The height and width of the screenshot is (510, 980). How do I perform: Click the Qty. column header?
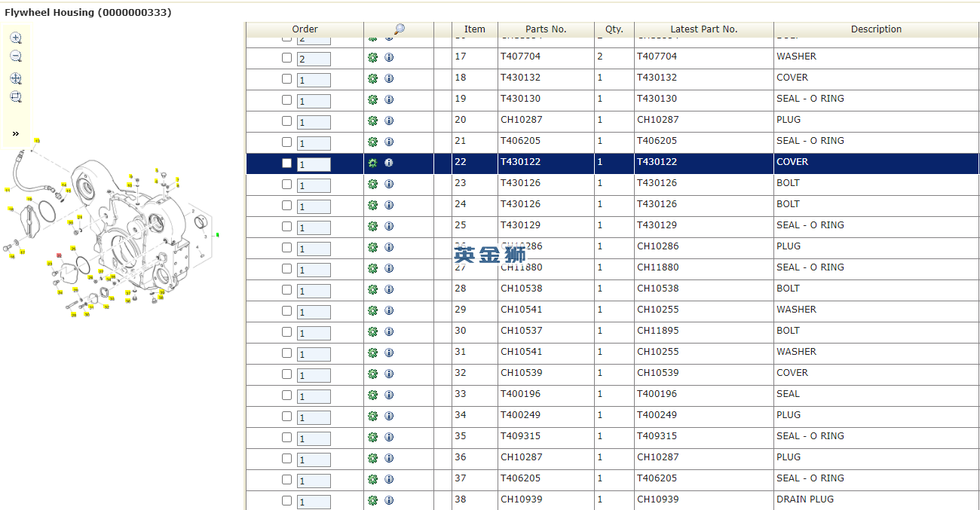[614, 29]
